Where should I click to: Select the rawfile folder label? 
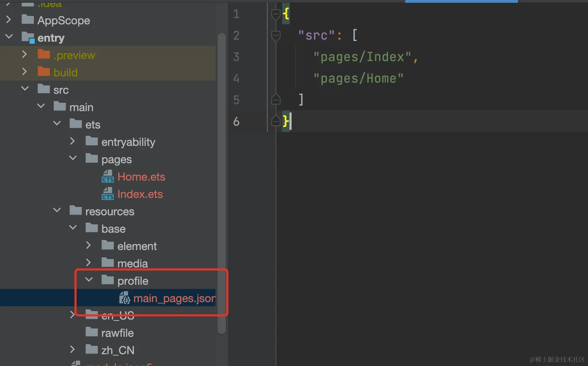pos(117,333)
